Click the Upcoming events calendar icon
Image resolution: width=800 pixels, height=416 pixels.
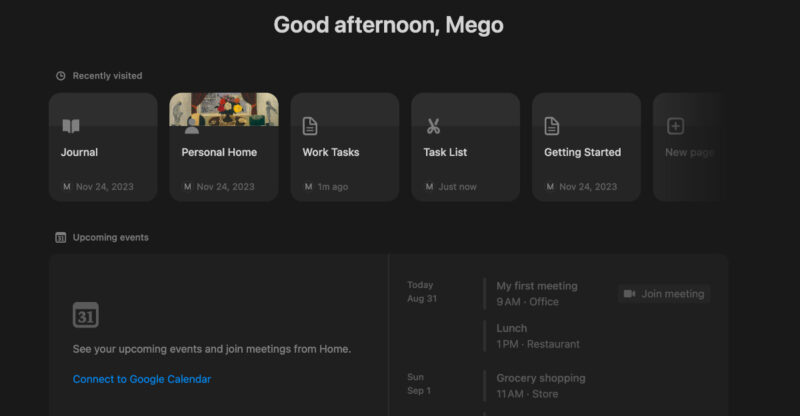tap(61, 238)
